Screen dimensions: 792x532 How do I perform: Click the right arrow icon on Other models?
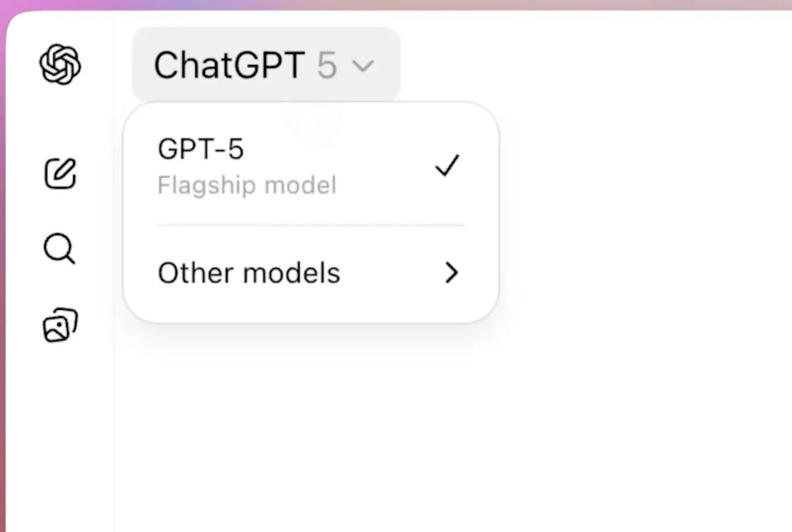451,273
